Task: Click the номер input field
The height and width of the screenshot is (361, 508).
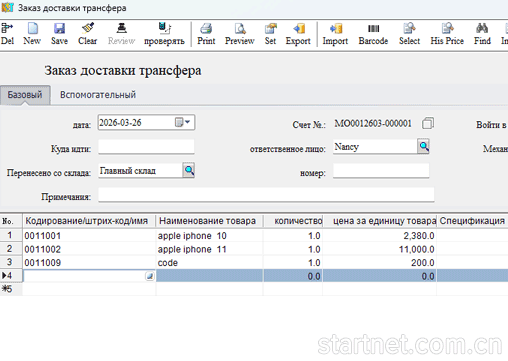Action: 381,171
